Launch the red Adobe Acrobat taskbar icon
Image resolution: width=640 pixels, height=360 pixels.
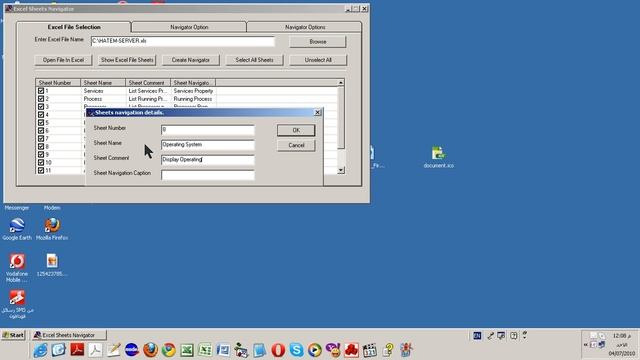click(x=77, y=350)
